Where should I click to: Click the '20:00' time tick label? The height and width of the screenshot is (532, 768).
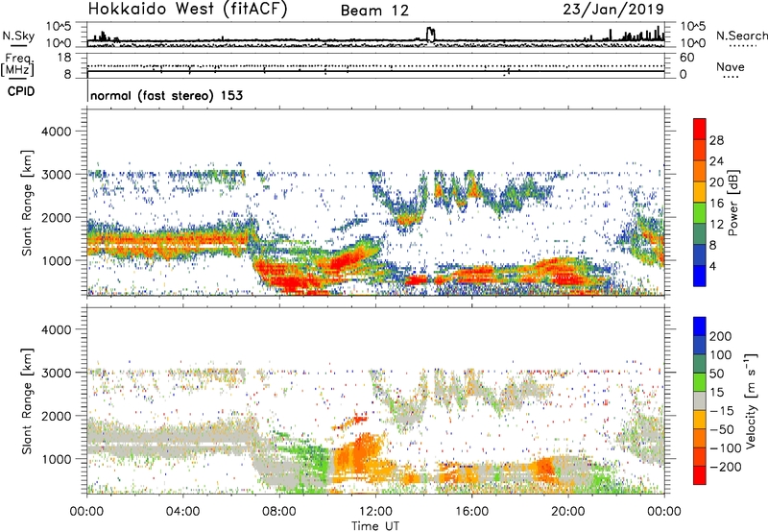tap(568, 511)
